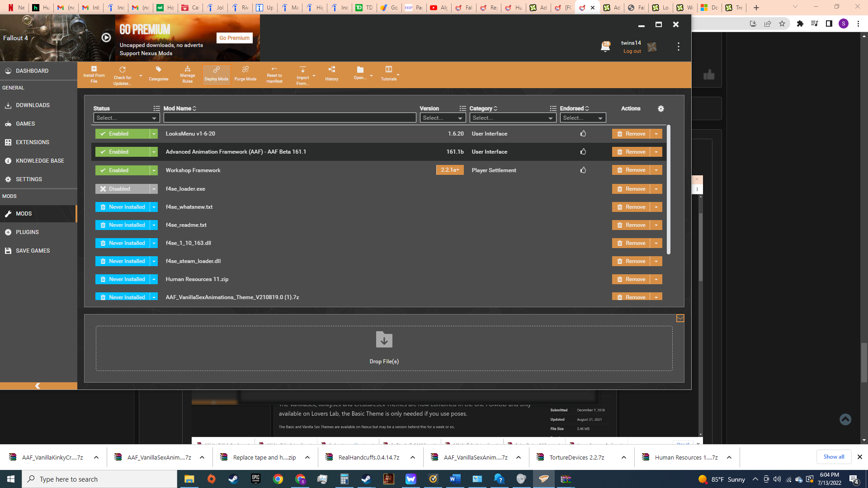Click the Drop File(s) zone
The width and height of the screenshot is (868, 488).
(384, 348)
